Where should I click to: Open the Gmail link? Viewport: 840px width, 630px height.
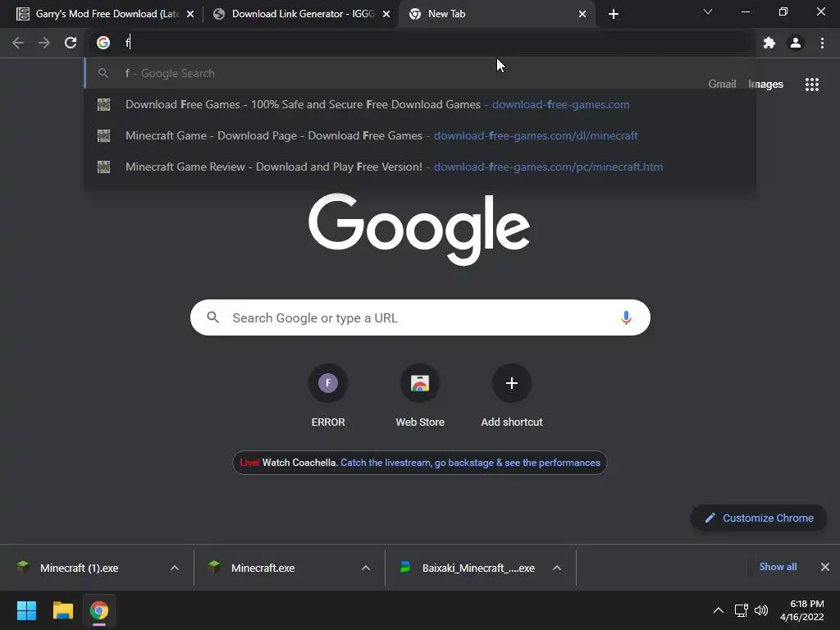(x=722, y=84)
